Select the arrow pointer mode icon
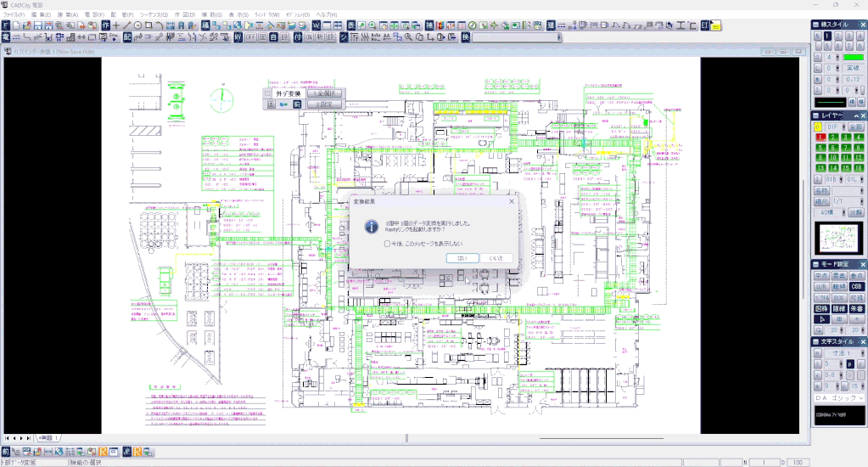The width and height of the screenshot is (868, 467). [x=822, y=319]
